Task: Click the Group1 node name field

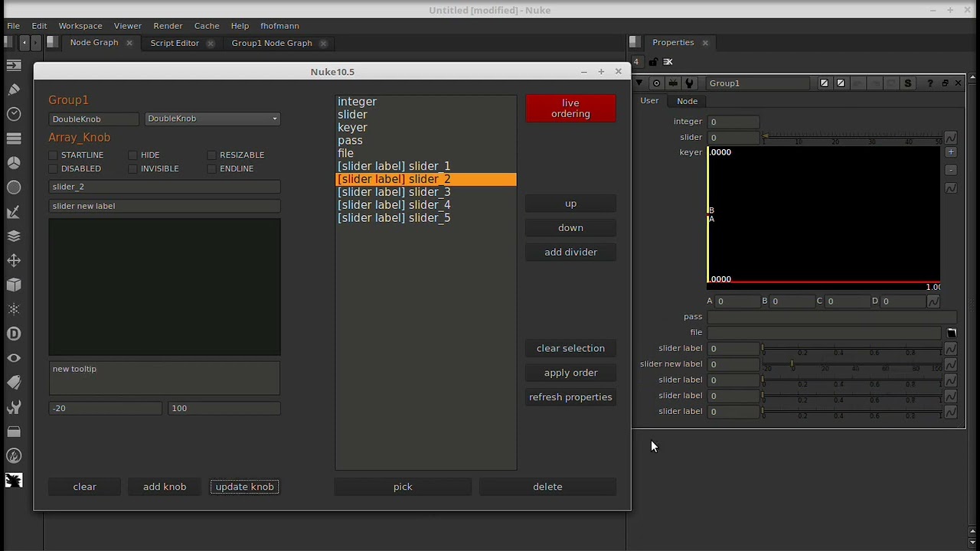Action: [x=758, y=83]
